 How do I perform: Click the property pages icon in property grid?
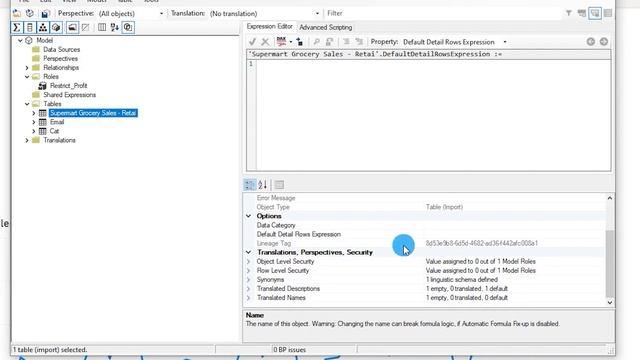point(279,185)
